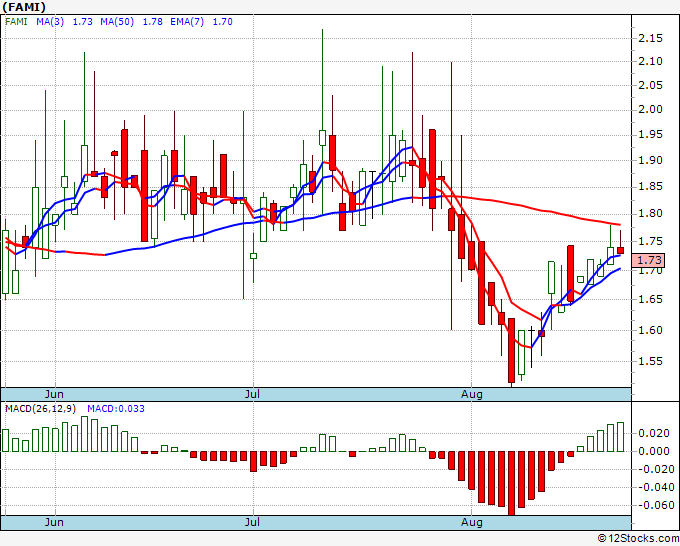Click the last green MACD histogram bar
This screenshot has height=546, width=680.
tap(621, 437)
